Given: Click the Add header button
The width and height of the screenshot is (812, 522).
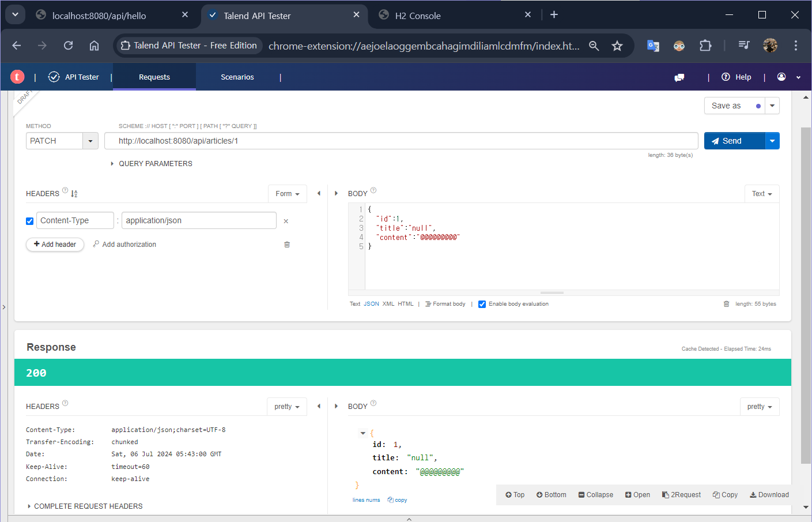Looking at the screenshot, I should (x=55, y=245).
